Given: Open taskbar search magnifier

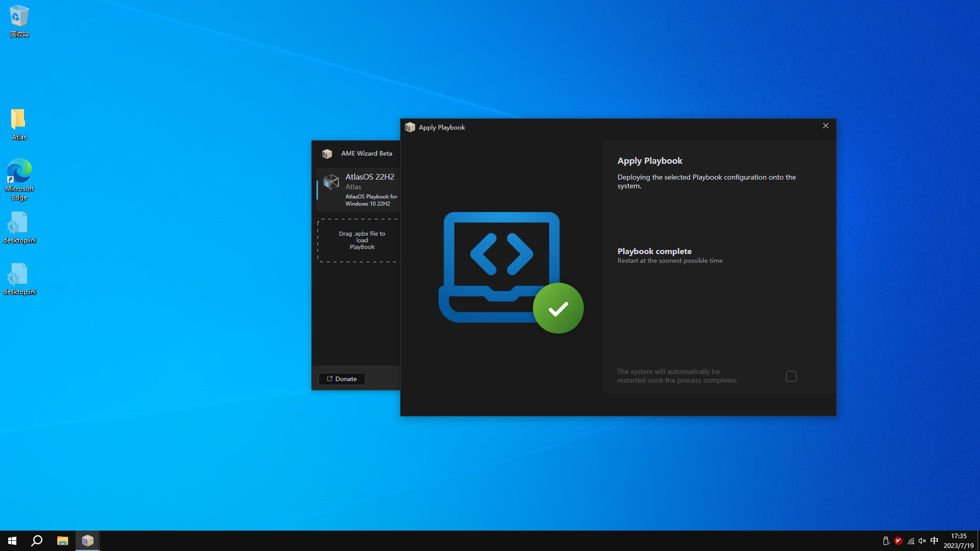Looking at the screenshot, I should 37,541.
